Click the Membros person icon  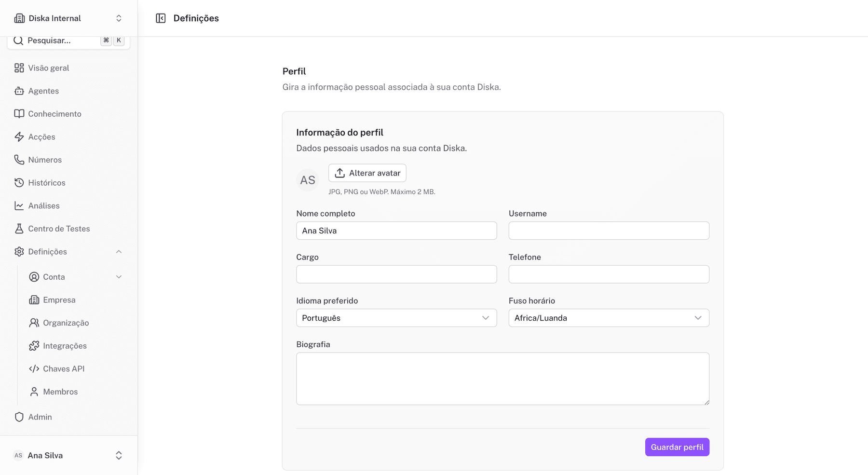[34, 392]
